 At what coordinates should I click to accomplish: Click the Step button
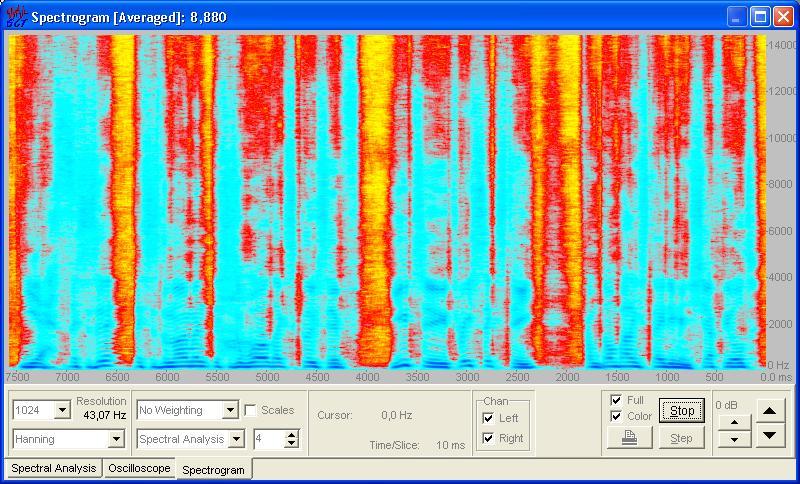pos(682,438)
